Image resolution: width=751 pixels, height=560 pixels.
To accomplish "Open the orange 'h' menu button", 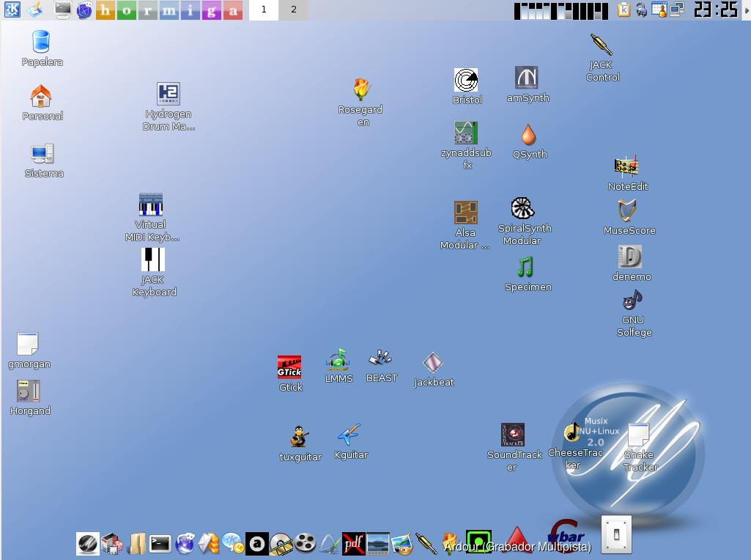I will pyautogui.click(x=106, y=10).
